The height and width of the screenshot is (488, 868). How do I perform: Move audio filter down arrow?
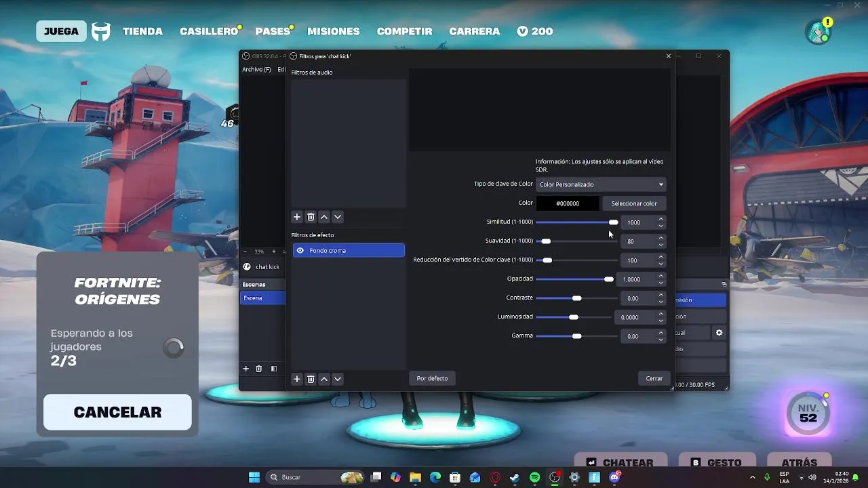tap(338, 217)
